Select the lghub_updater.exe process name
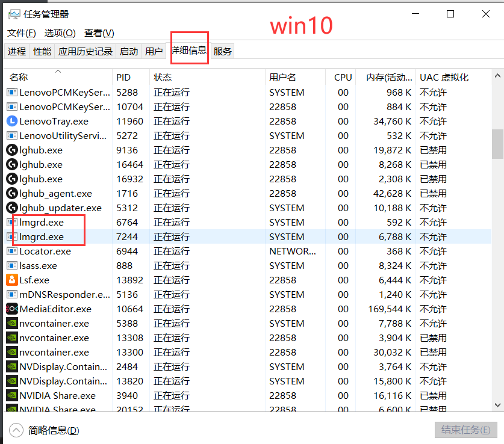Viewport: 504px width, 444px height. (x=60, y=208)
